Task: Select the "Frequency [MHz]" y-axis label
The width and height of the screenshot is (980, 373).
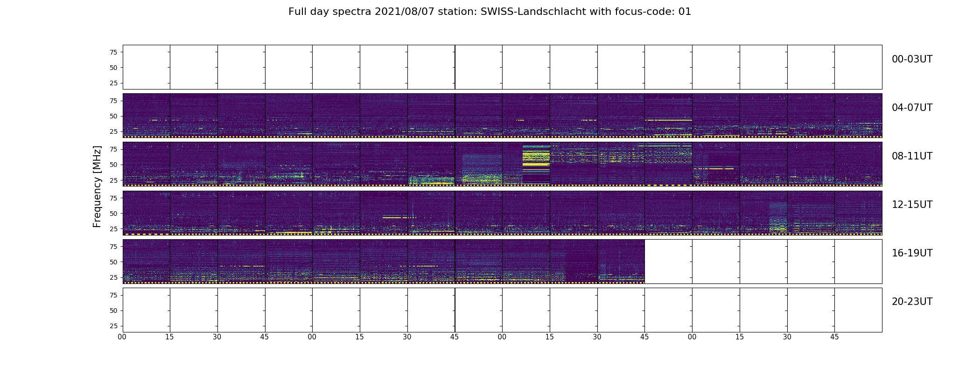Action: [x=97, y=186]
